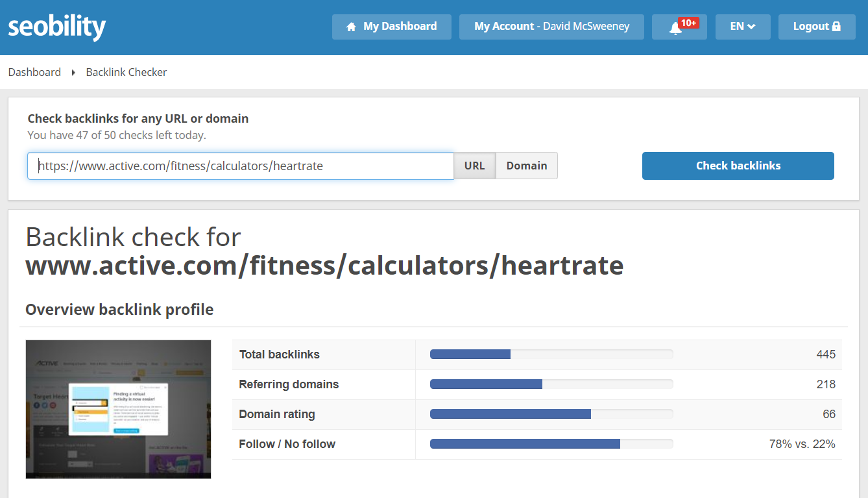This screenshot has height=498, width=868.
Task: Click the active.com website preview thumbnail
Action: (117, 409)
